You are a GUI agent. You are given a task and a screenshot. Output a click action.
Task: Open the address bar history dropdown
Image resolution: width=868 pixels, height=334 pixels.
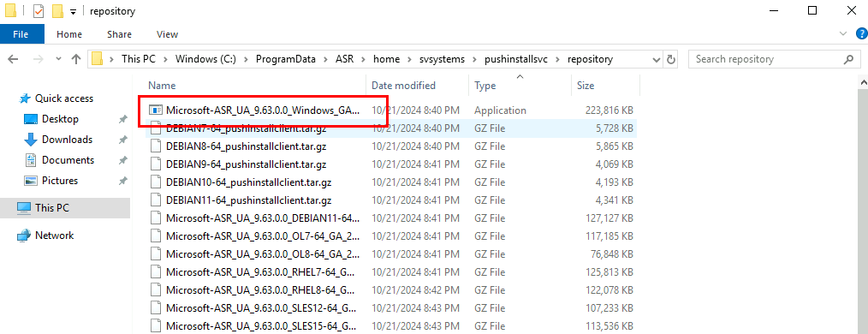tap(657, 59)
